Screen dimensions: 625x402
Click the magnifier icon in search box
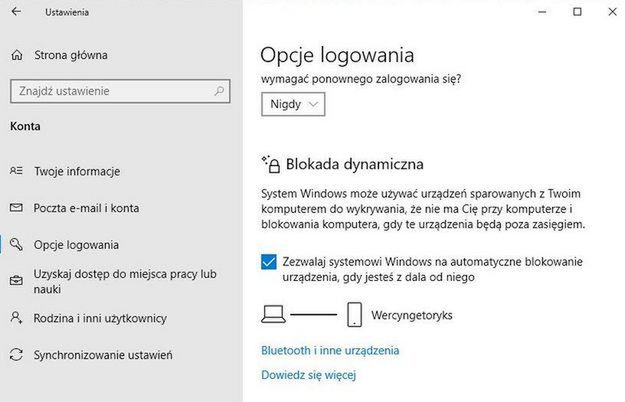220,91
